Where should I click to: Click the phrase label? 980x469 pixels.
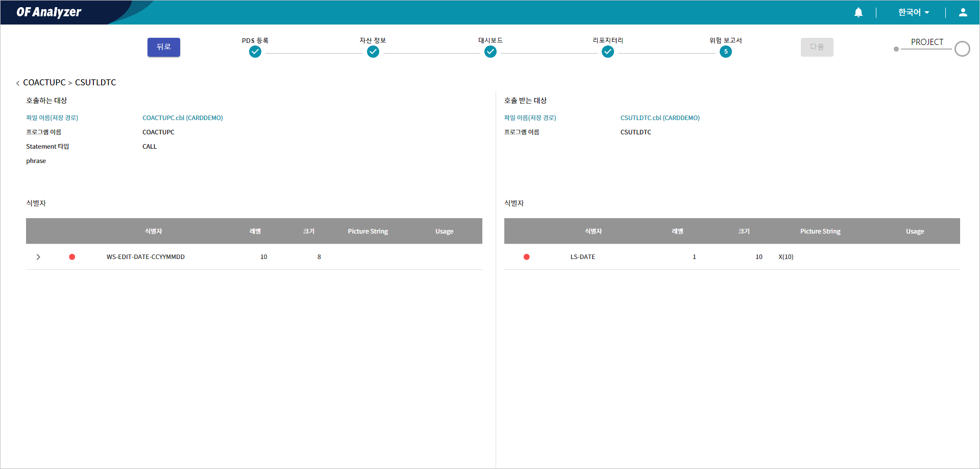point(36,160)
